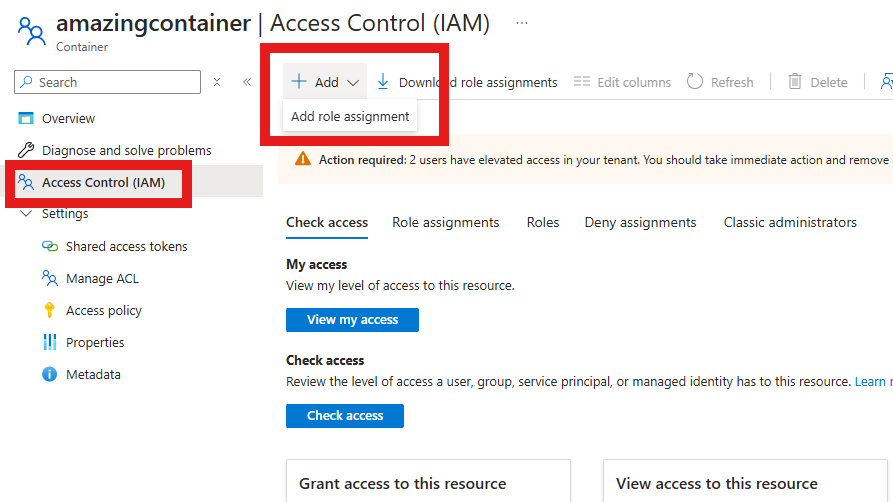Click Delete label in toolbar
Viewport: 893px width, 502px height.
tap(829, 82)
